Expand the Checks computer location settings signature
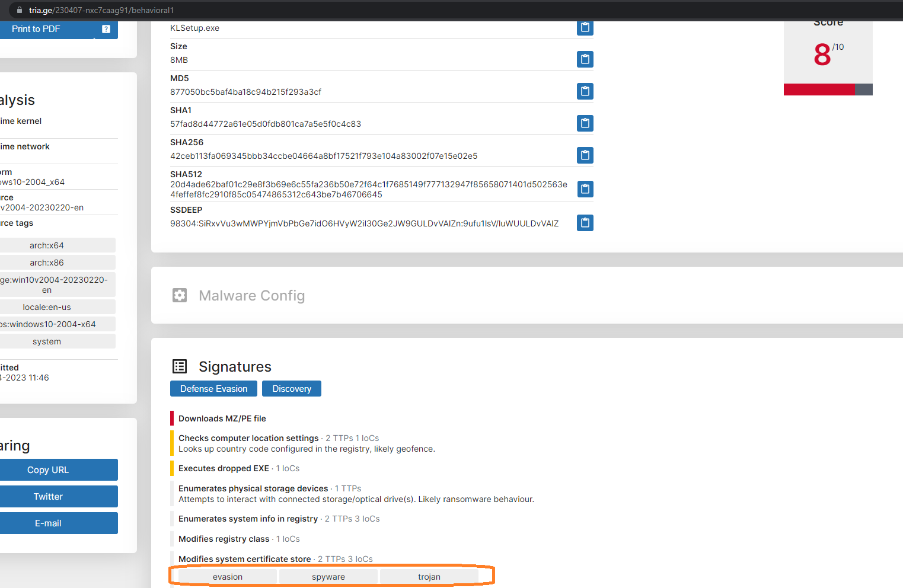The image size is (903, 588). point(248,438)
